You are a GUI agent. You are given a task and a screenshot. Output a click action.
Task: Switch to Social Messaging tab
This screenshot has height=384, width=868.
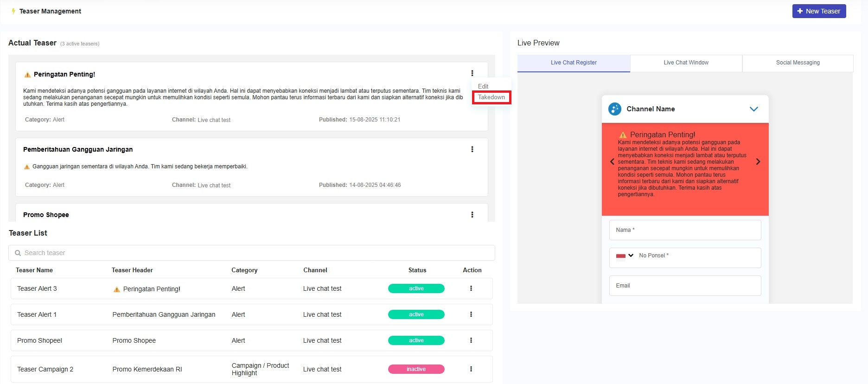click(798, 63)
